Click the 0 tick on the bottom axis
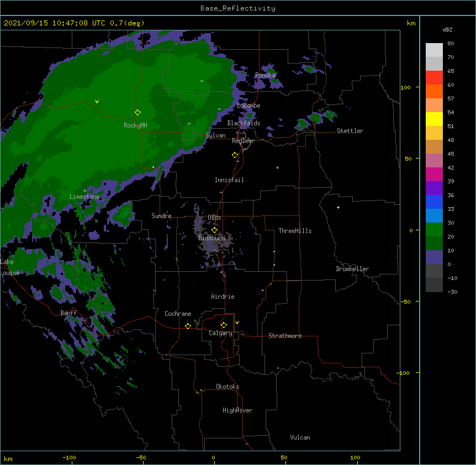This screenshot has height=465, width=476. click(x=213, y=458)
